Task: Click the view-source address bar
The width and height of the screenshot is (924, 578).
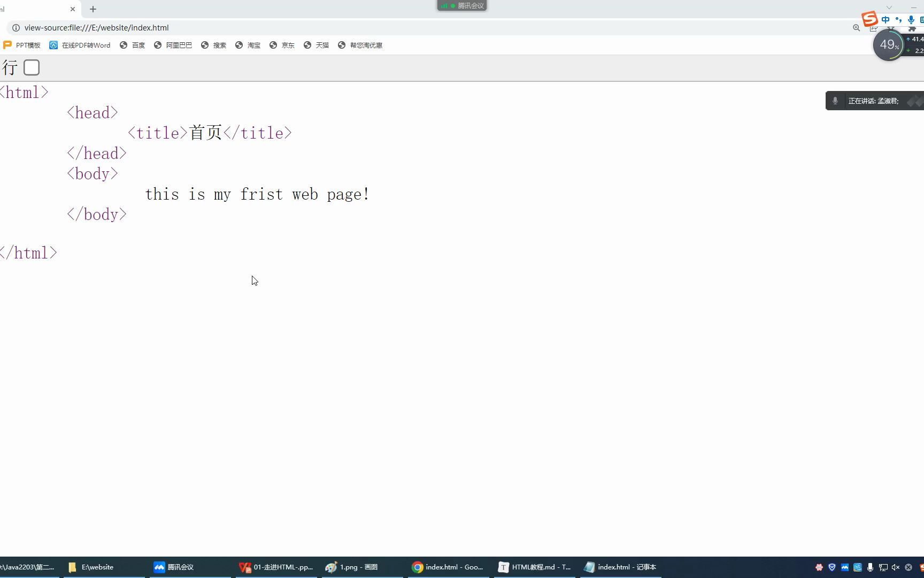Action: point(428,28)
